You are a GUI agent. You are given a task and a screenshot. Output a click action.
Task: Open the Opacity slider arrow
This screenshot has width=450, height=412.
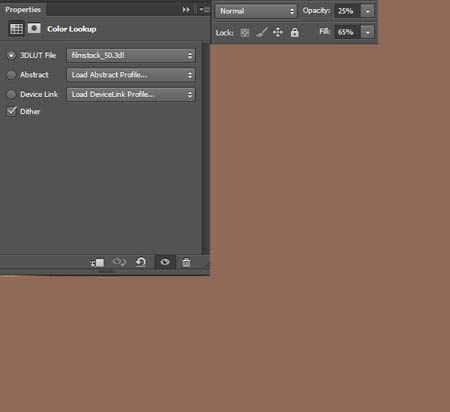[x=368, y=11]
